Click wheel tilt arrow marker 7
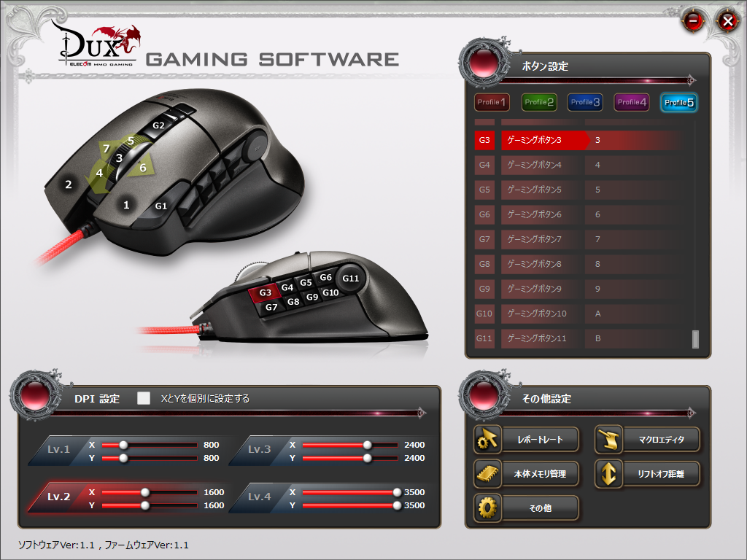 click(x=107, y=149)
